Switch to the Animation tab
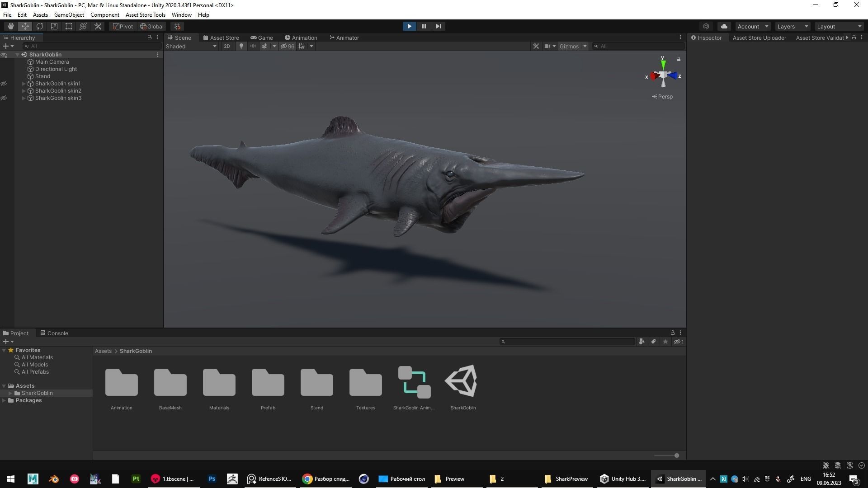 (x=301, y=38)
